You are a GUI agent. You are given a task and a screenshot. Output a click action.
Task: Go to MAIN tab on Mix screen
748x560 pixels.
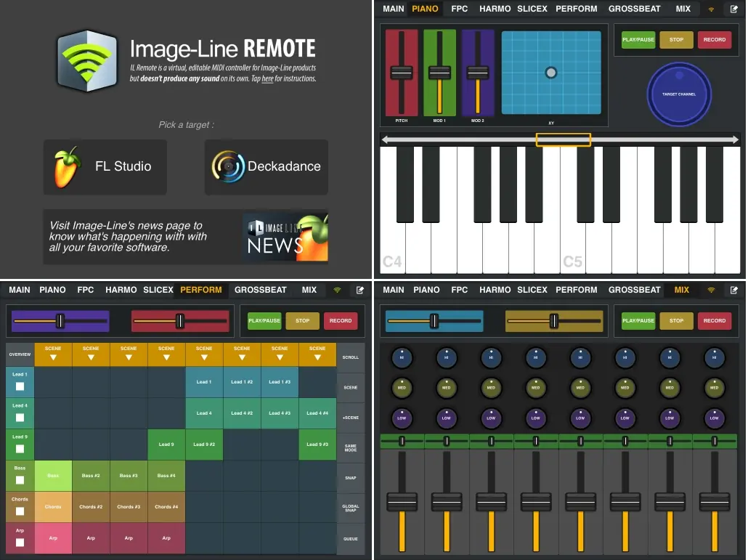point(394,290)
